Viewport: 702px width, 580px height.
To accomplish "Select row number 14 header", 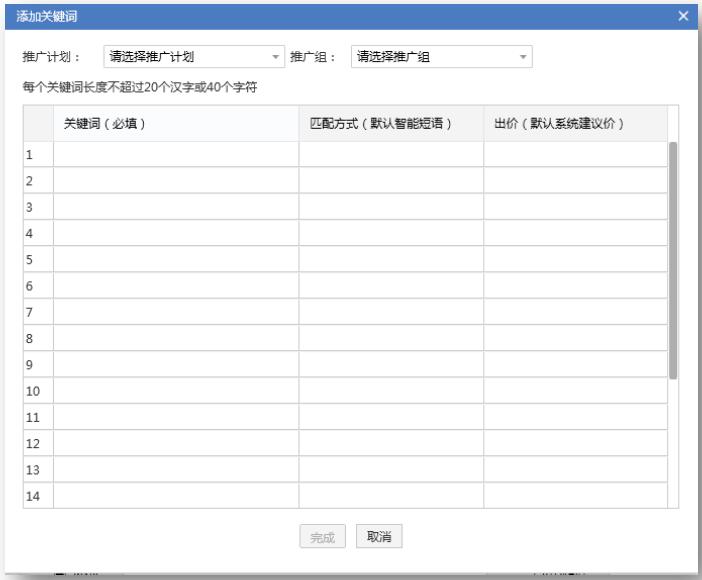I will (x=38, y=496).
